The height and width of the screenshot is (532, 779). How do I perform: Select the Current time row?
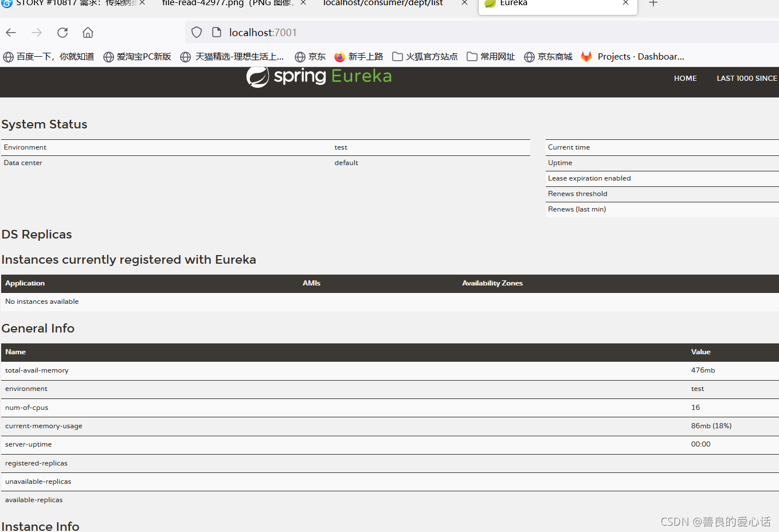tap(662, 147)
